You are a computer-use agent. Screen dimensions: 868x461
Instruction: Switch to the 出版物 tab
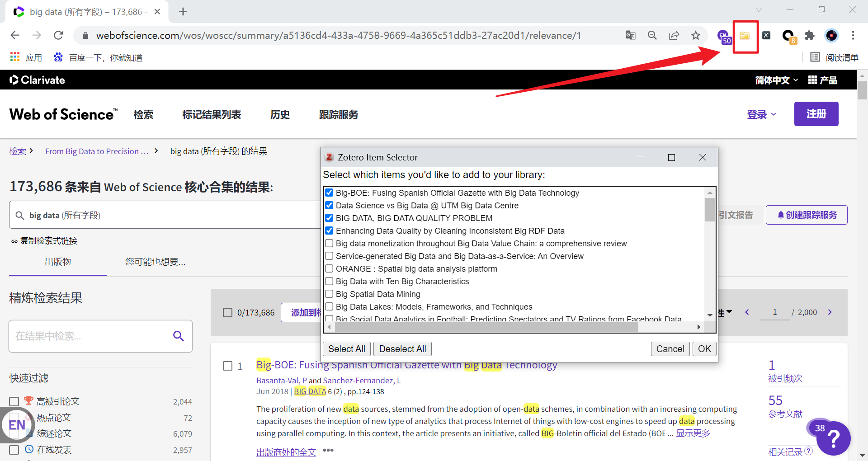58,262
